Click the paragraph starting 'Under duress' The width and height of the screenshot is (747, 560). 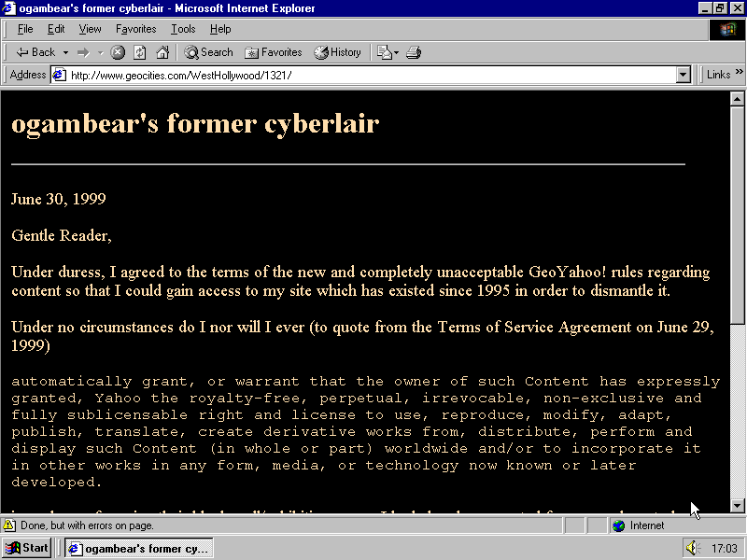(360, 281)
